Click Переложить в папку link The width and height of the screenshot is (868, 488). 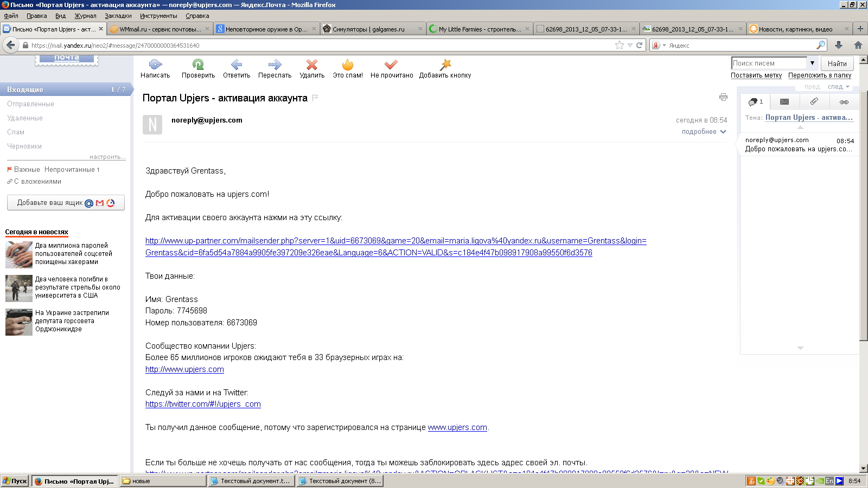(820, 75)
